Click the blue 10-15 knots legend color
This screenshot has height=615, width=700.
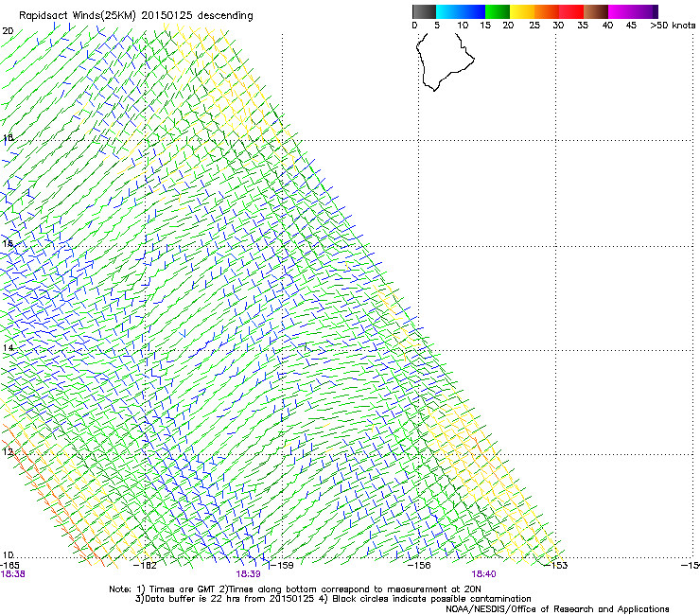(x=473, y=11)
